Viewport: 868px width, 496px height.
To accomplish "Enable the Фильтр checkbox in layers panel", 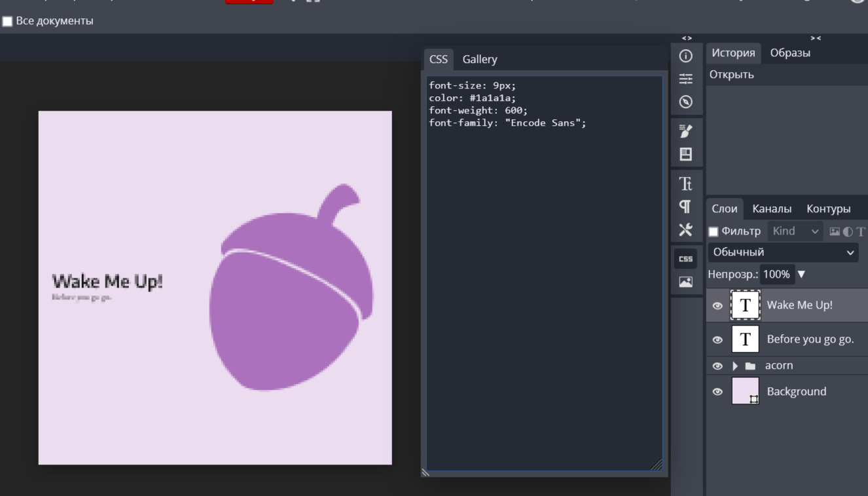I will [x=714, y=231].
